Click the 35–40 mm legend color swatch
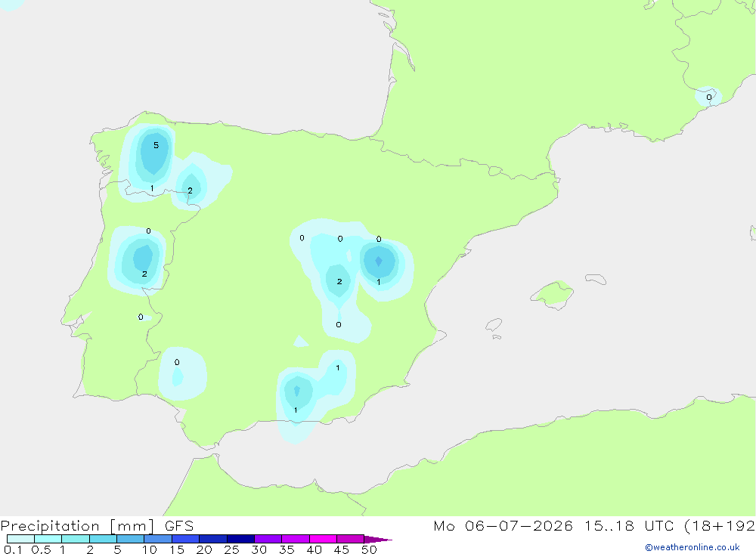This screenshot has height=554, width=756. pyautogui.click(x=296, y=539)
